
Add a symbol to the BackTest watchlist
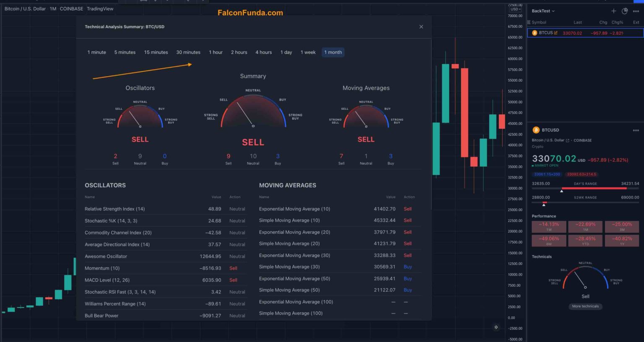[613, 11]
